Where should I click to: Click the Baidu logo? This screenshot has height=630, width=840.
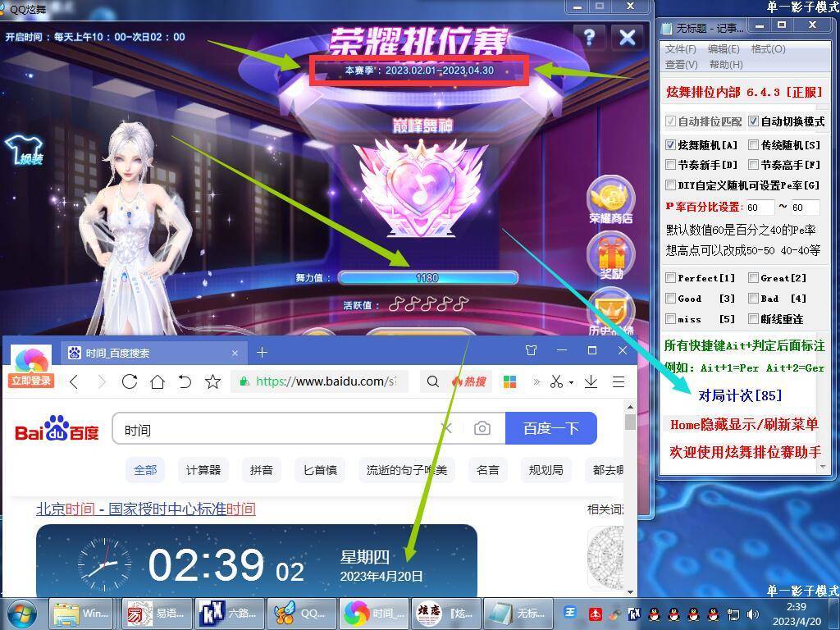[x=57, y=428]
